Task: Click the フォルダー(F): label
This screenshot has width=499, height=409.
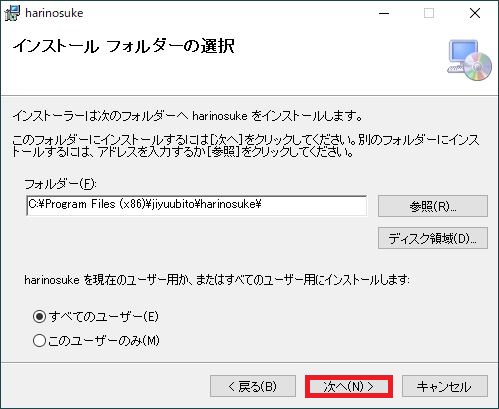Action: (x=60, y=184)
